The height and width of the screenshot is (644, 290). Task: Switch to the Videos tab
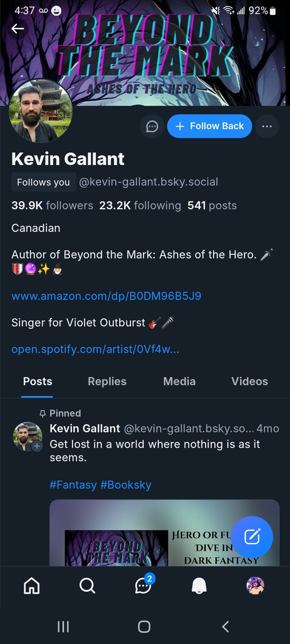pos(249,382)
